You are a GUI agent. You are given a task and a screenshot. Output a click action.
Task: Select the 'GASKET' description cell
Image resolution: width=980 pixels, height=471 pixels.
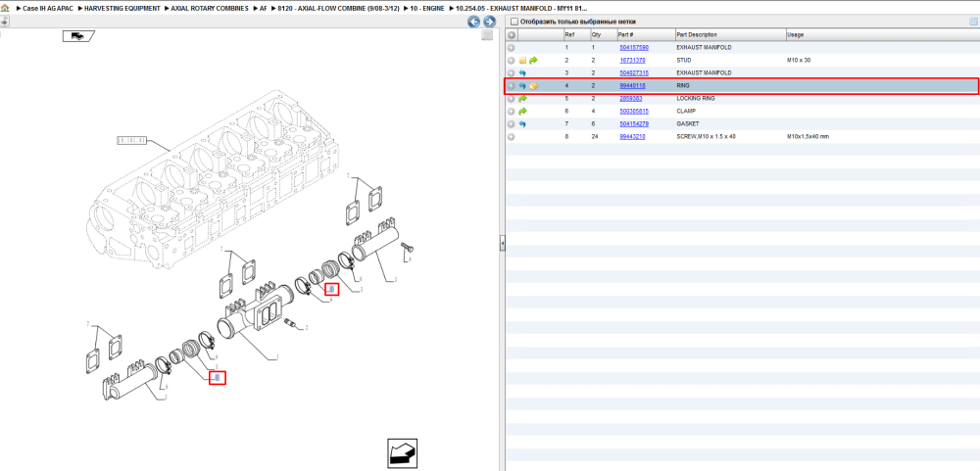point(687,124)
